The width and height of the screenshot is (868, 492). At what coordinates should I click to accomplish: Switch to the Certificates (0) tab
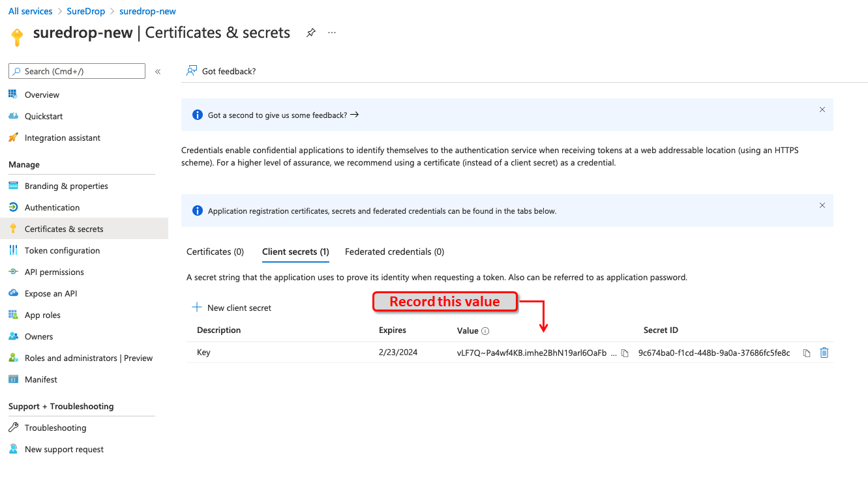point(215,252)
